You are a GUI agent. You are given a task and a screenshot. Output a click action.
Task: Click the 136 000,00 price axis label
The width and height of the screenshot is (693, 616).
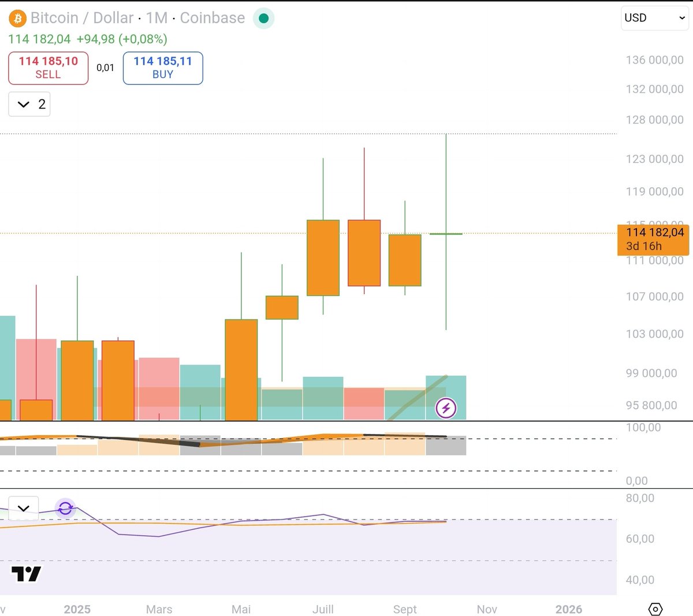pos(654,60)
